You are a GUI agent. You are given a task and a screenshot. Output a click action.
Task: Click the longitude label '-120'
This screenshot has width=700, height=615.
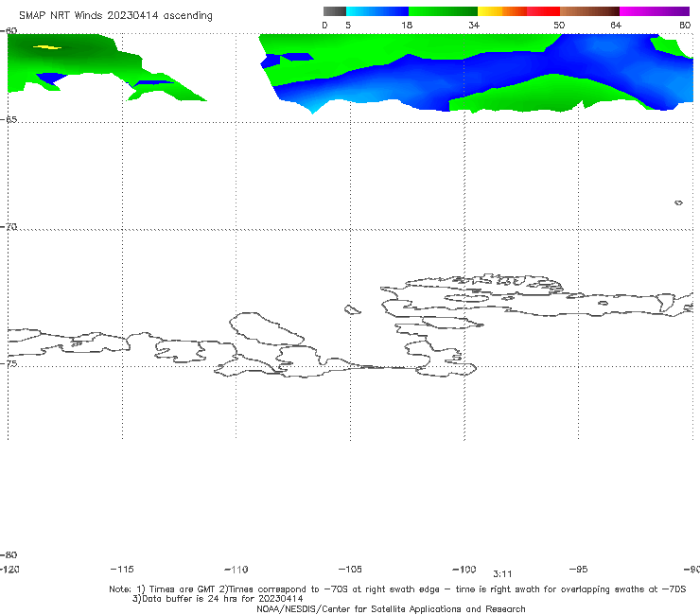[x=9, y=569]
